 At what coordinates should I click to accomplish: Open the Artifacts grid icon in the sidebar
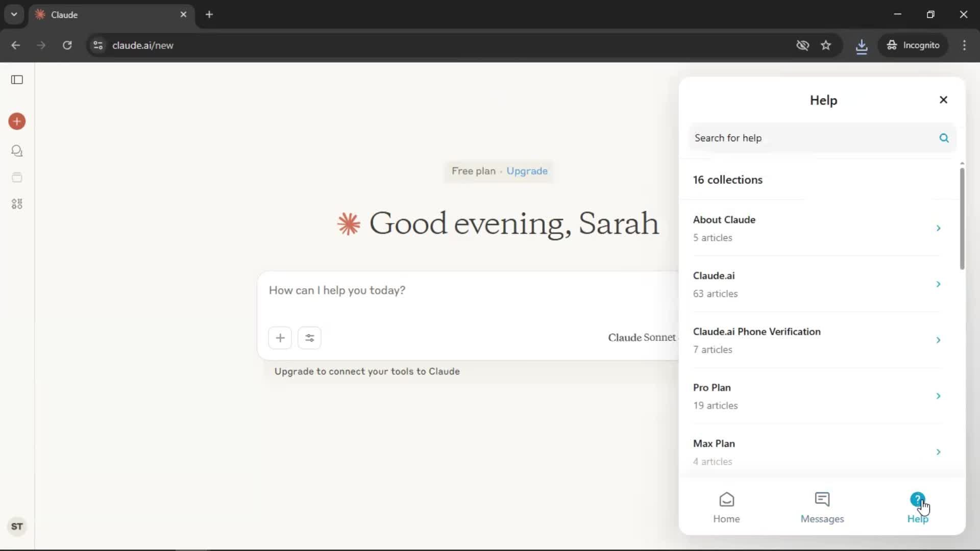tap(17, 204)
